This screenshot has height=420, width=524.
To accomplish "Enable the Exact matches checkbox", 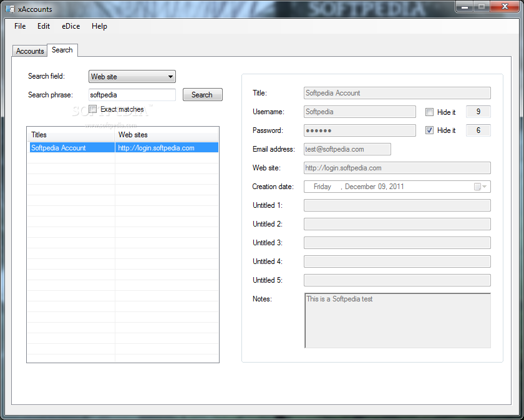I will pos(92,109).
